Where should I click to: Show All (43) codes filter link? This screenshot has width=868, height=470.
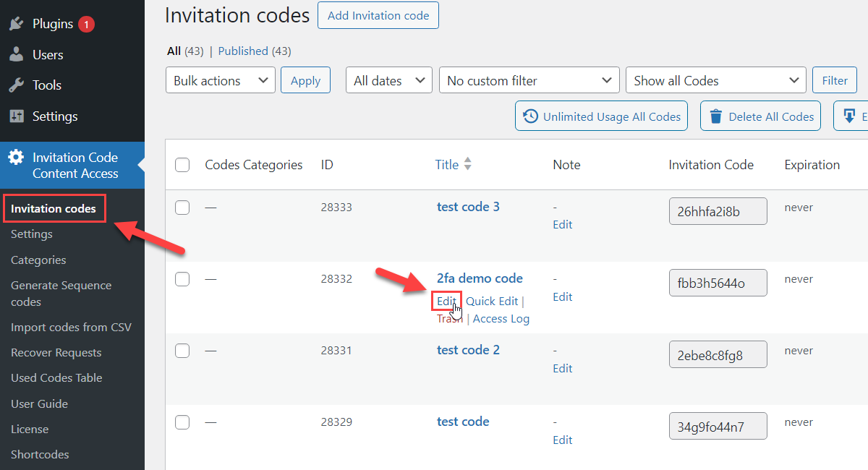(x=185, y=51)
